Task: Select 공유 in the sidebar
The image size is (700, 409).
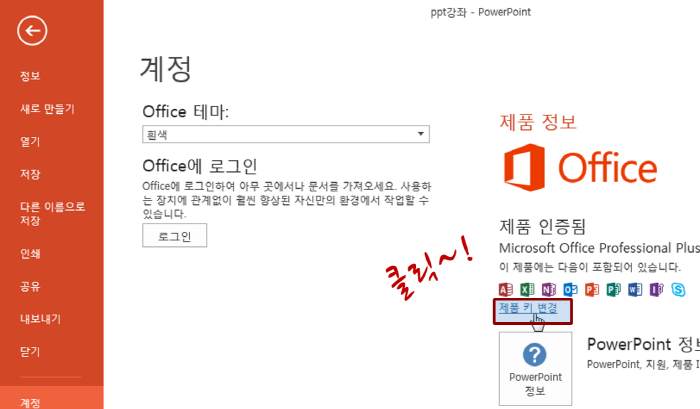Action: click(x=30, y=286)
